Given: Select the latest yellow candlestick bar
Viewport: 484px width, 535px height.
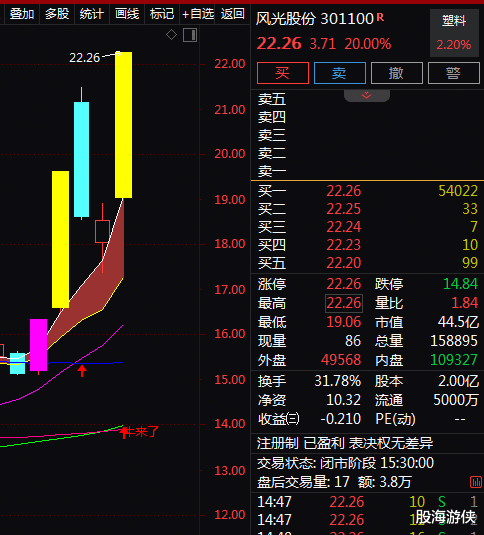Looking at the screenshot, I should click(123, 125).
